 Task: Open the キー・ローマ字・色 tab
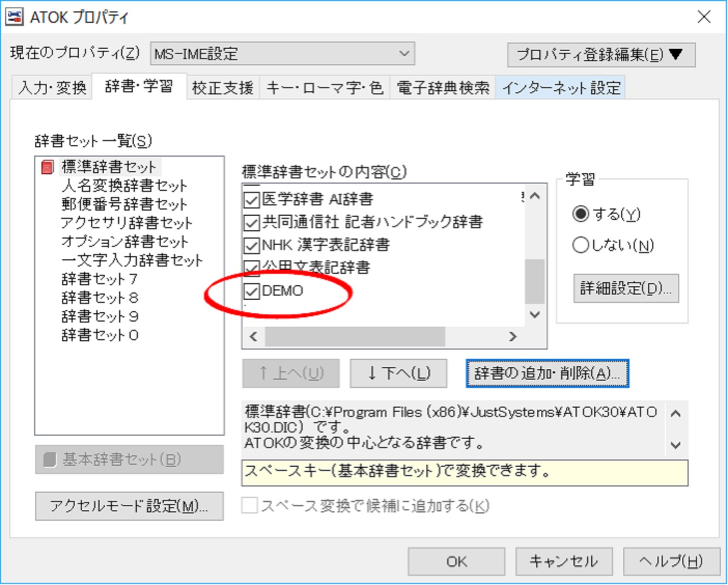coord(325,88)
